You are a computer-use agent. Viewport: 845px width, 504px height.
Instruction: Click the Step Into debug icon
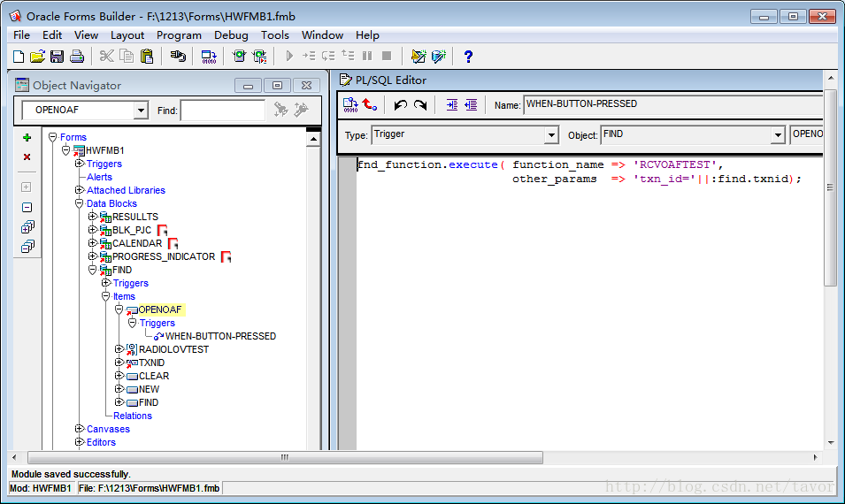(309, 56)
